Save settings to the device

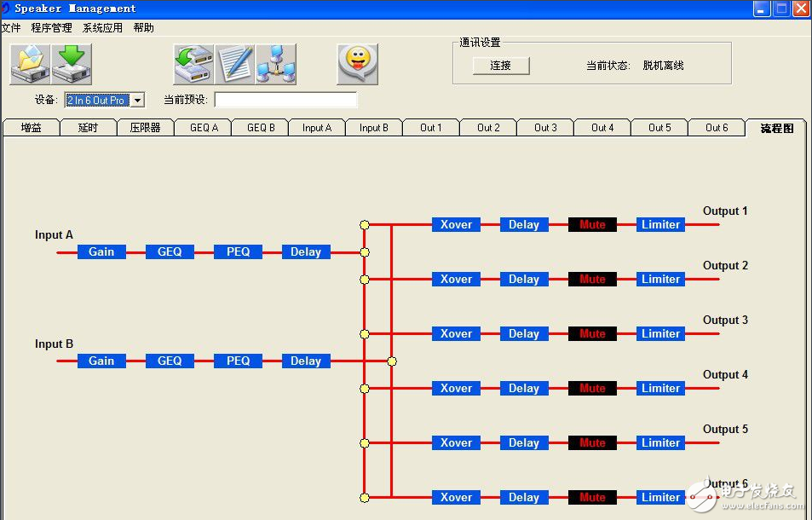(x=72, y=62)
